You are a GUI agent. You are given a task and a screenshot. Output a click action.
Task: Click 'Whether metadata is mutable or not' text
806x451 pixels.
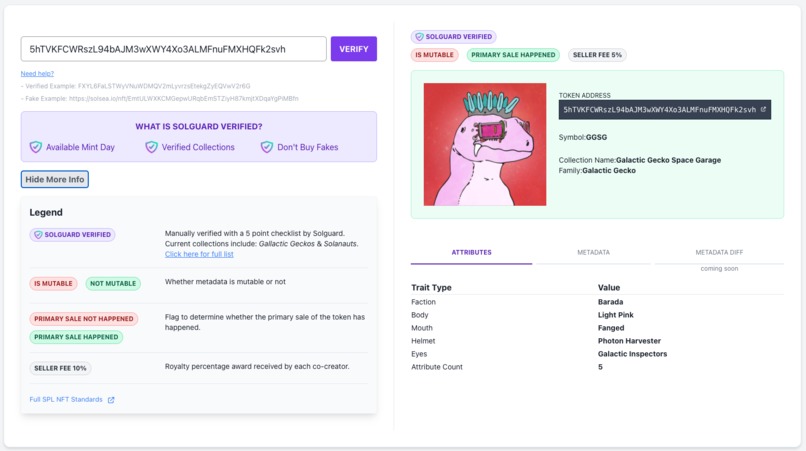(225, 282)
